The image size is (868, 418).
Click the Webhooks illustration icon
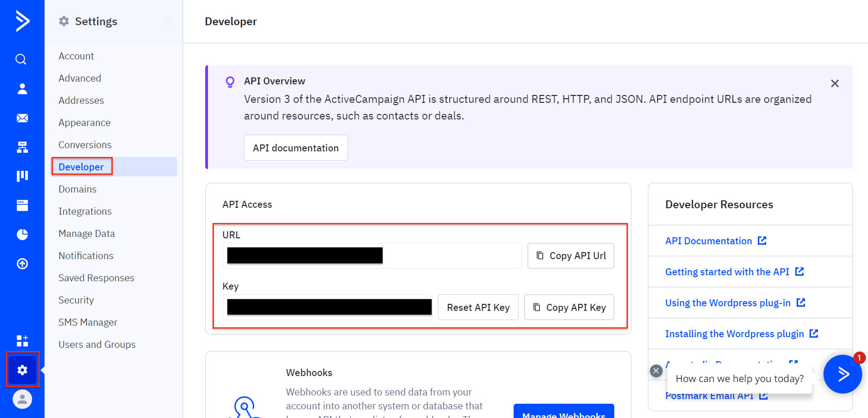pos(244,407)
